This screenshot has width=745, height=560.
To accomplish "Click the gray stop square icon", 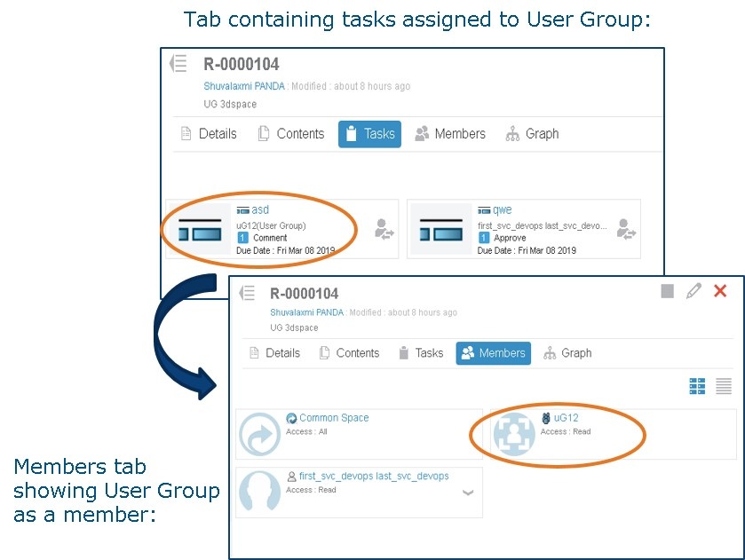I will coord(667,291).
